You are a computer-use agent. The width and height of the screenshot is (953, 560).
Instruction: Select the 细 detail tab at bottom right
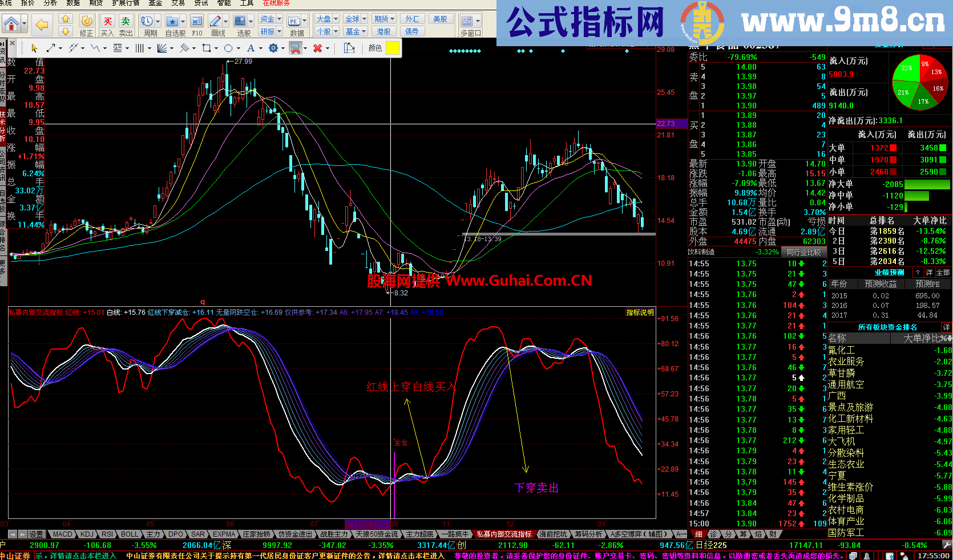(x=699, y=534)
